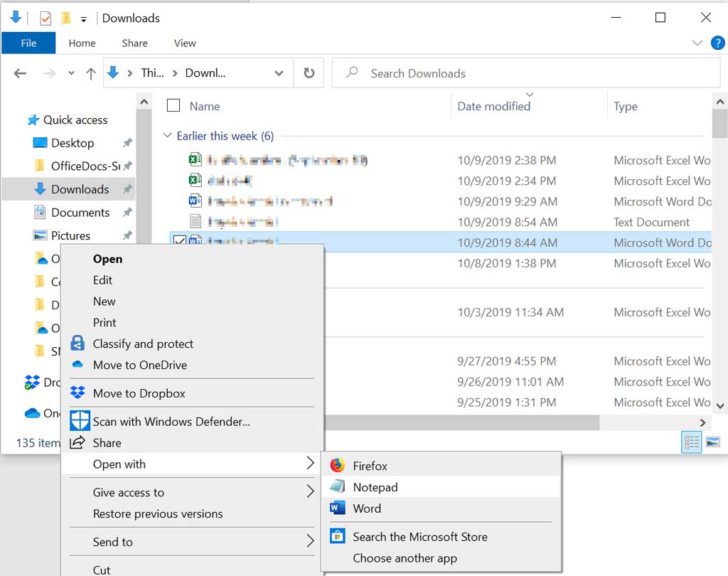Switch to large thumbnails view

(x=713, y=442)
